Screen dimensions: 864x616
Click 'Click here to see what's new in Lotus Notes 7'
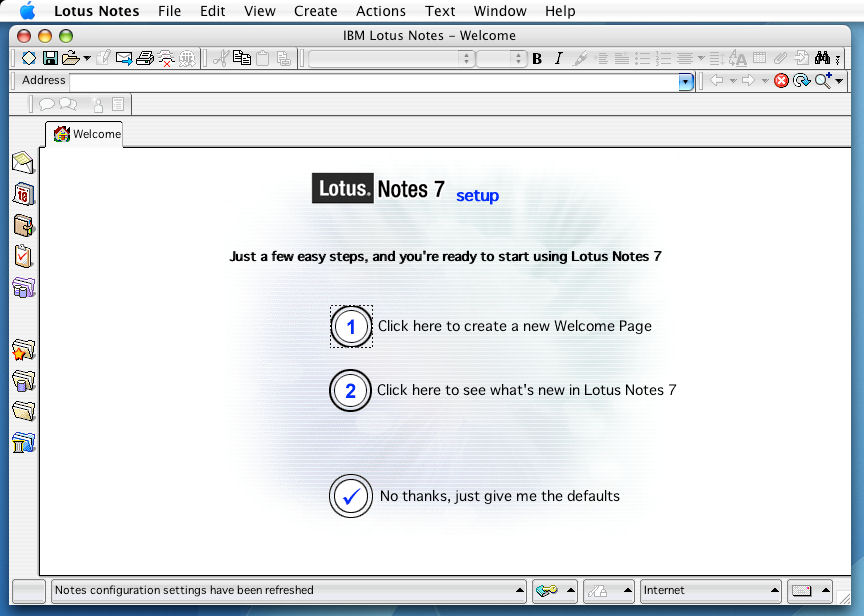527,390
